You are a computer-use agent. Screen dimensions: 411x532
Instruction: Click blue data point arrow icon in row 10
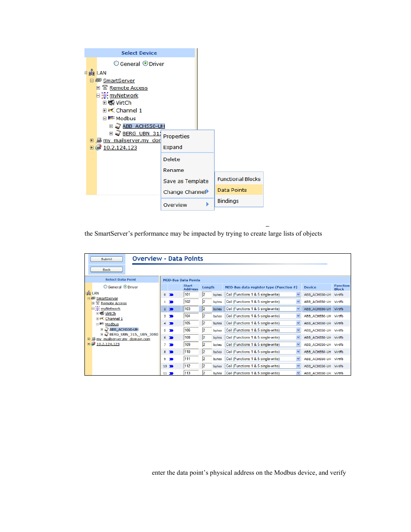tap(171, 366)
